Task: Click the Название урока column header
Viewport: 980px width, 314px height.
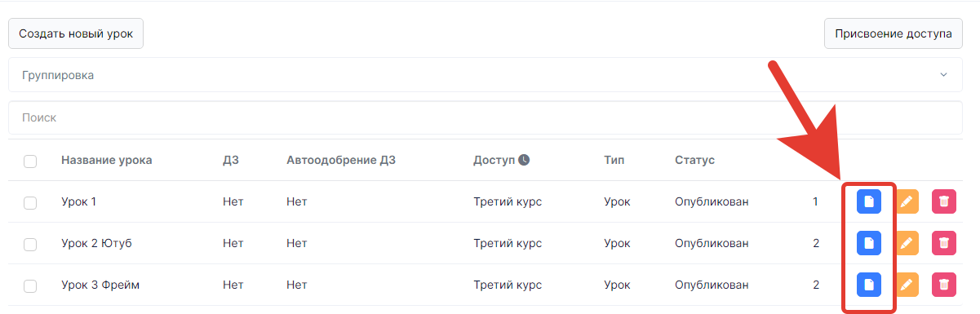Action: click(x=106, y=160)
